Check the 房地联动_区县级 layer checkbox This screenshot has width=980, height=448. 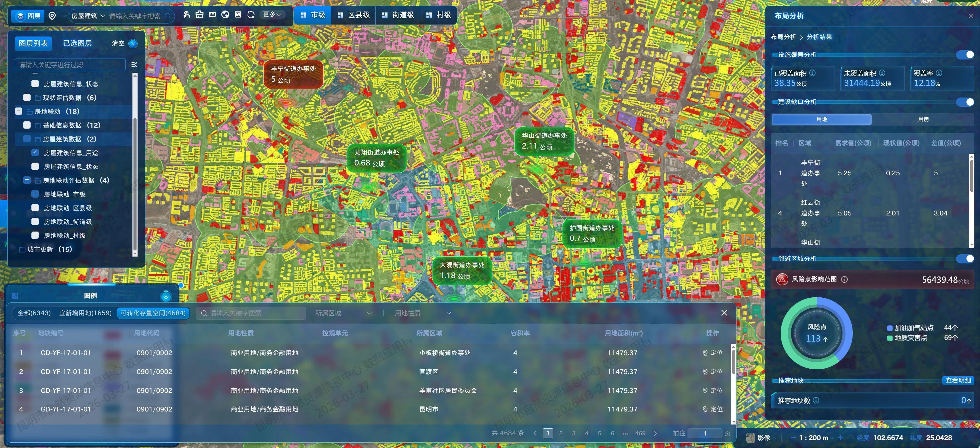pyautogui.click(x=35, y=208)
